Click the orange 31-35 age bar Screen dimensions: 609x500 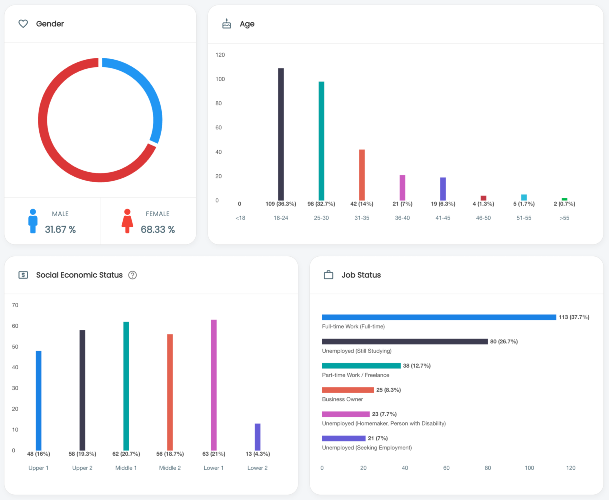pyautogui.click(x=362, y=175)
